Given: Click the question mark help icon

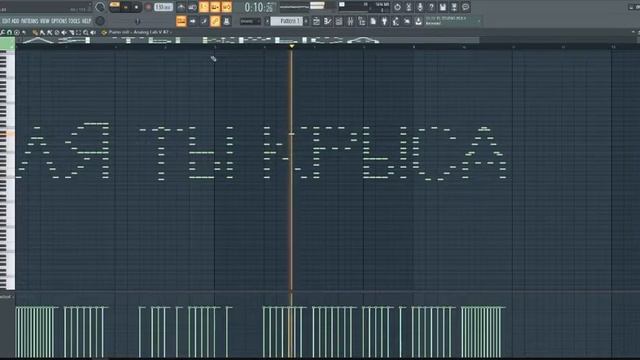Looking at the screenshot, I should coord(431,7).
